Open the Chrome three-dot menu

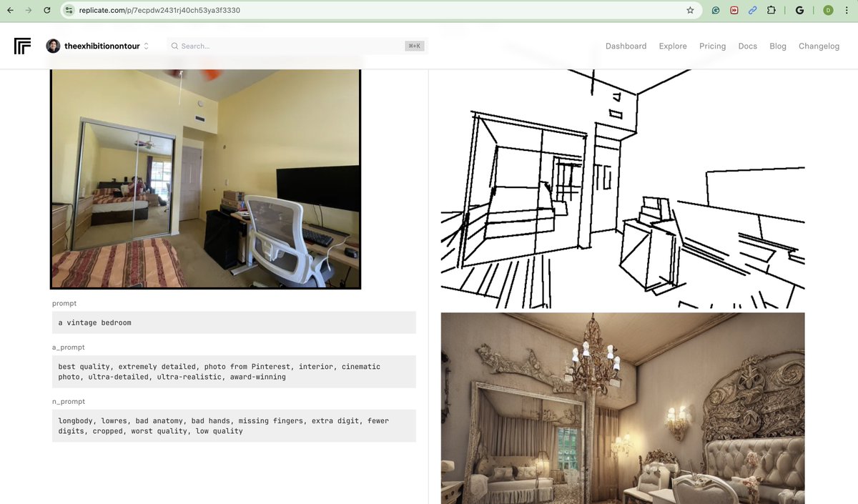tap(847, 10)
